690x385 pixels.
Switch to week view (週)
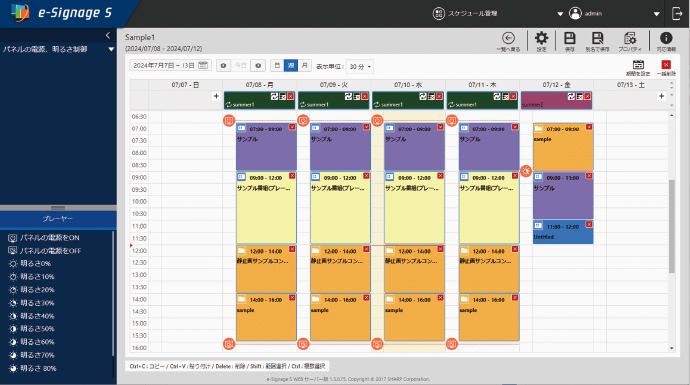coord(290,66)
